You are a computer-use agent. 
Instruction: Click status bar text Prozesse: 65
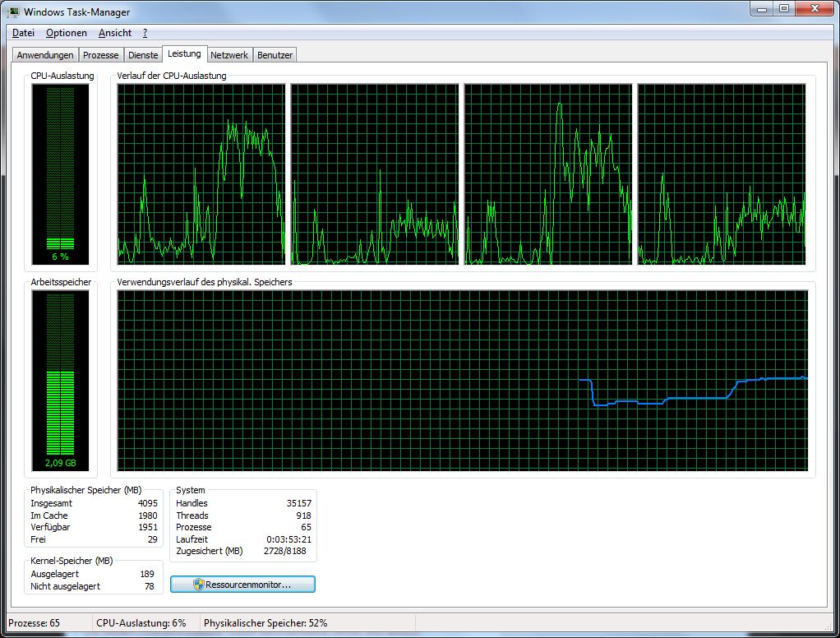click(35, 623)
